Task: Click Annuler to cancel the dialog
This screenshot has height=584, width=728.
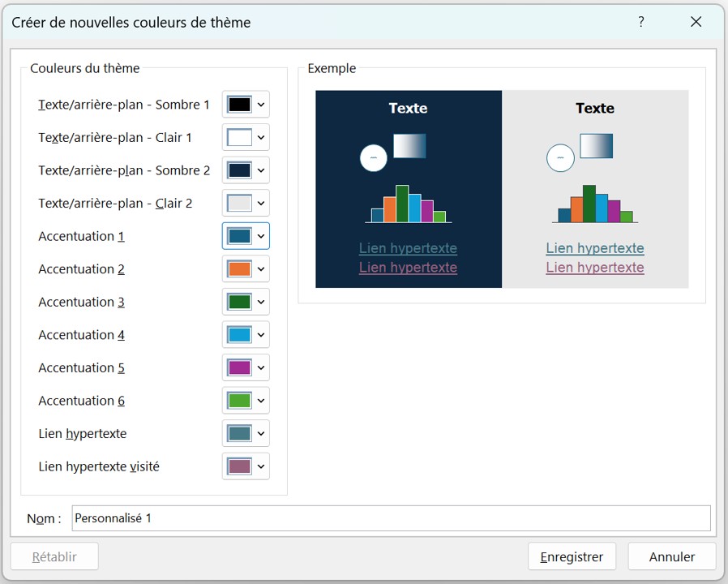Action: [671, 557]
